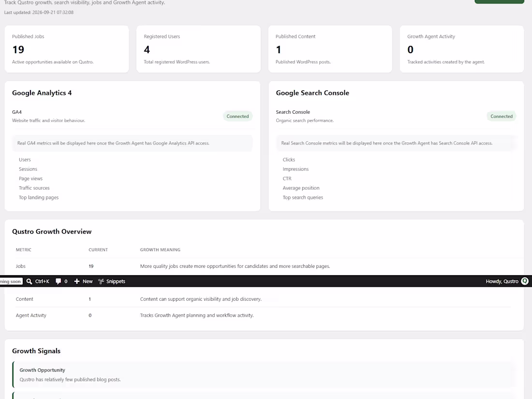Click the Qustro Growth Overview heading
This screenshot has width=532, height=399.
click(52, 231)
